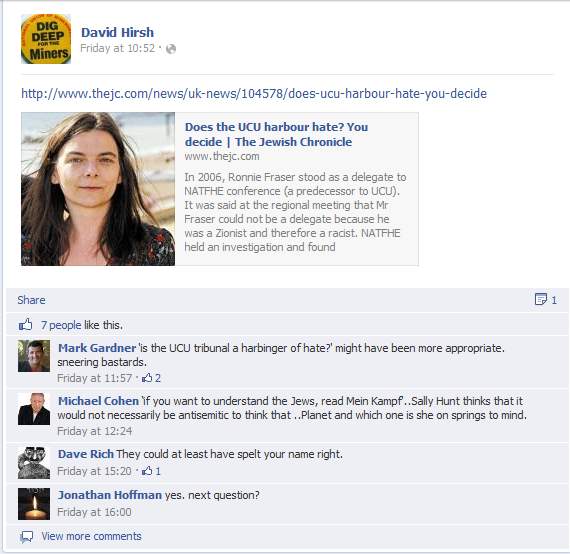Click like count on Dave Rich's comment
Screen dimensions: 570x554
click(151, 471)
